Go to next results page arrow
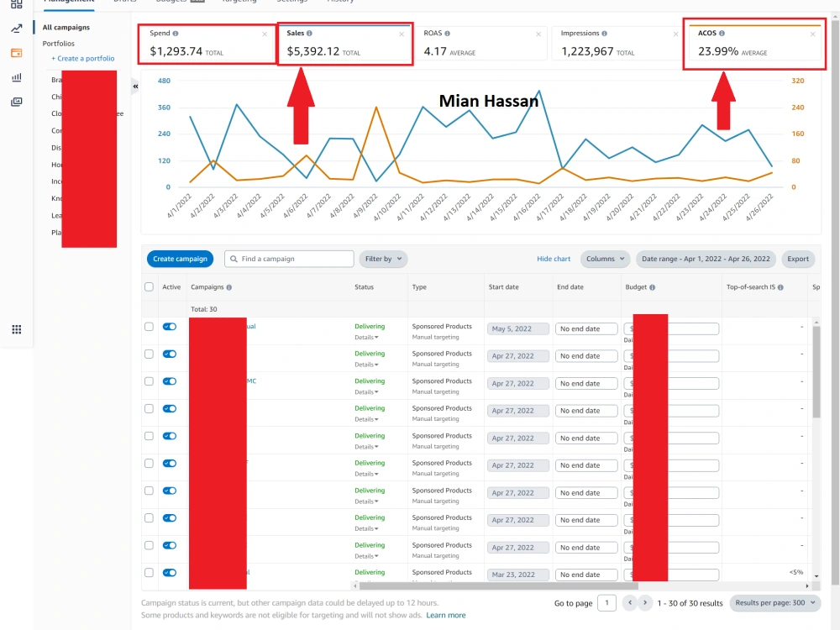The width and height of the screenshot is (840, 630). click(x=645, y=602)
